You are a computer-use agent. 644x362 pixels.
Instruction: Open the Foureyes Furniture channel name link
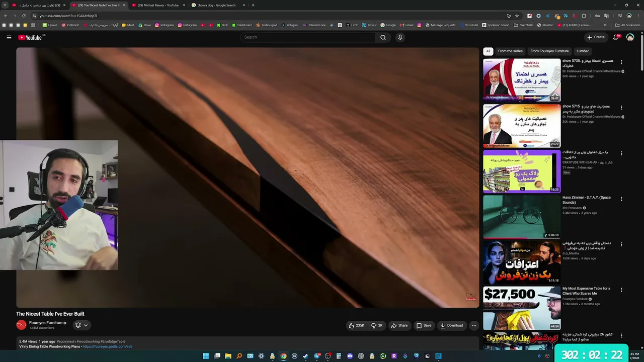[x=46, y=323]
